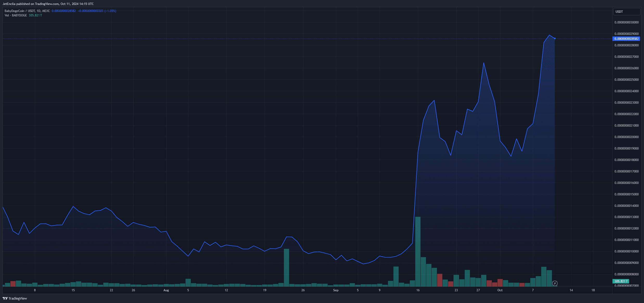This screenshot has height=303, width=644.
Task: Click the lightning quick-trade icon on the chart
Action: click(554, 283)
